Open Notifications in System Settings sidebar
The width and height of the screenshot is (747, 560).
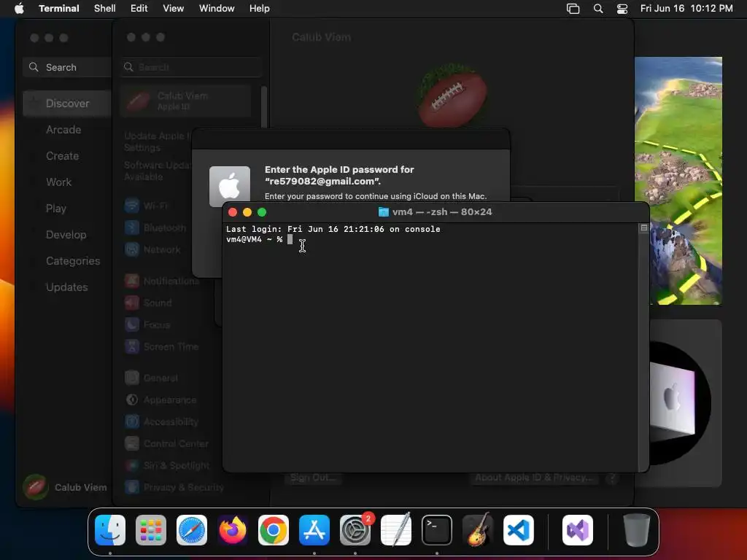pos(162,281)
